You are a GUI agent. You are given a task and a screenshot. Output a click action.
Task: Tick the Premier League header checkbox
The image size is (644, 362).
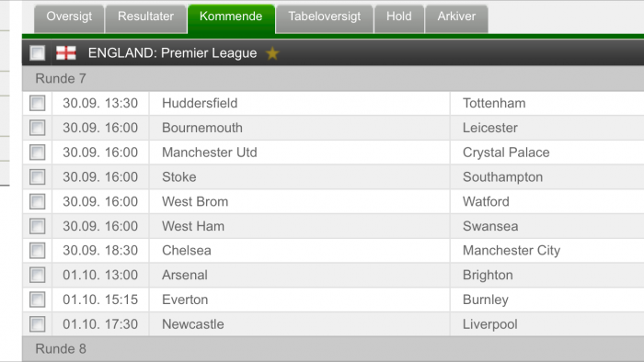coord(38,53)
